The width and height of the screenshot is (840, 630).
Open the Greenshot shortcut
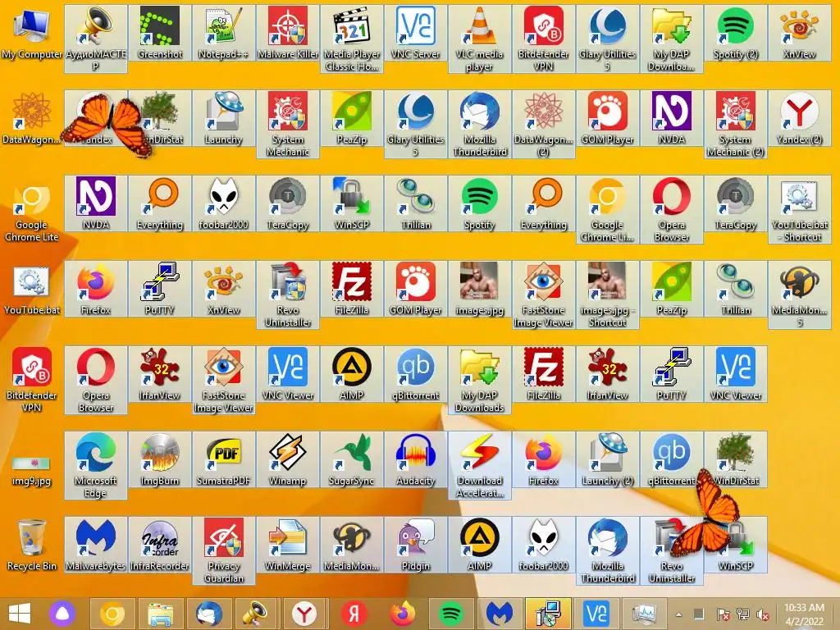coord(160,33)
